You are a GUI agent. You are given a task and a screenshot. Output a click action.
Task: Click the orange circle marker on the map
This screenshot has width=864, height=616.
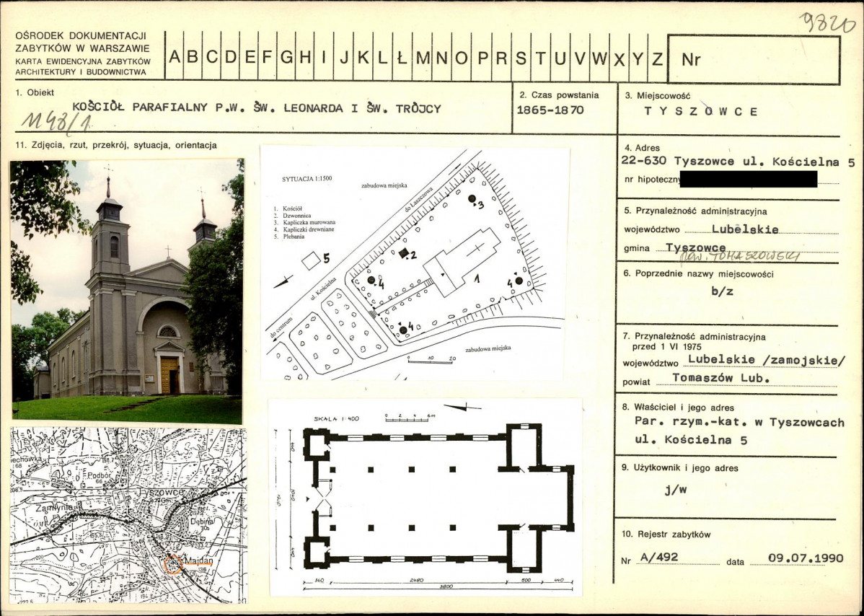tap(172, 564)
